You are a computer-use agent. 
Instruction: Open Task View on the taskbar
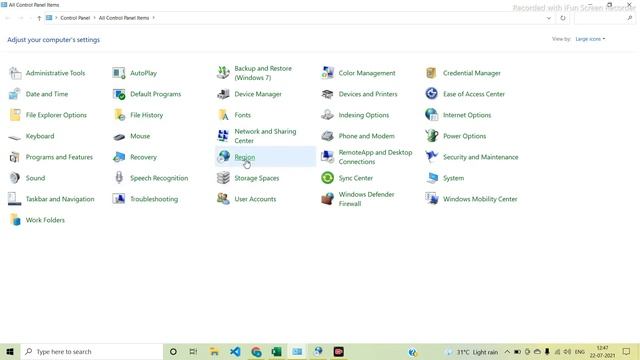193,351
